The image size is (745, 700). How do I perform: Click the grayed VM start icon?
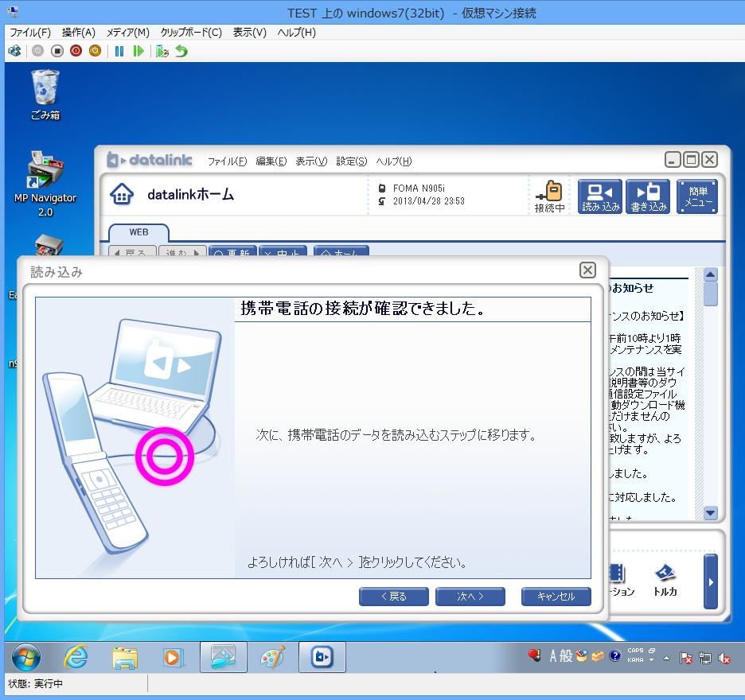point(38,51)
